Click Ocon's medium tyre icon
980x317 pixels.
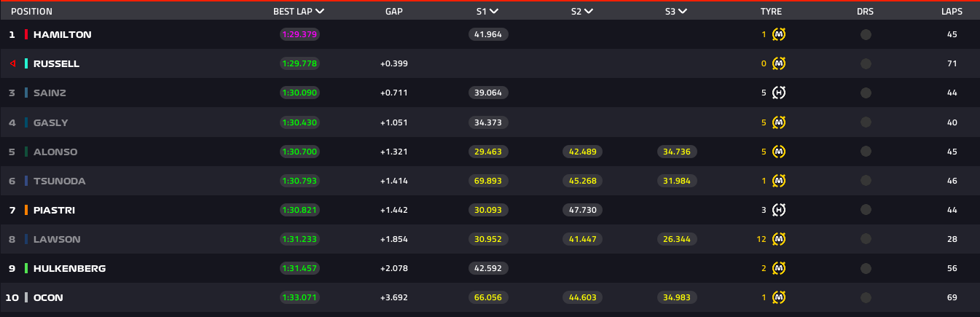[778, 297]
